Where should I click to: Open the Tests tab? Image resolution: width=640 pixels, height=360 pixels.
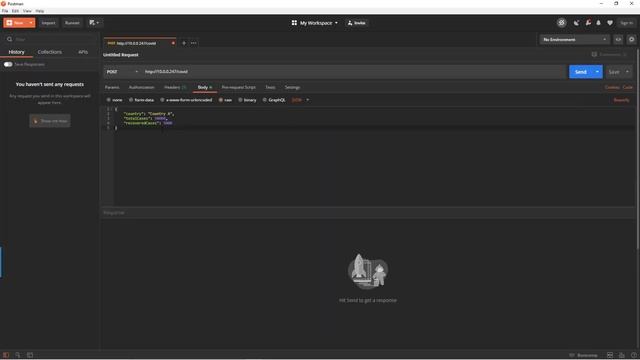[270, 87]
